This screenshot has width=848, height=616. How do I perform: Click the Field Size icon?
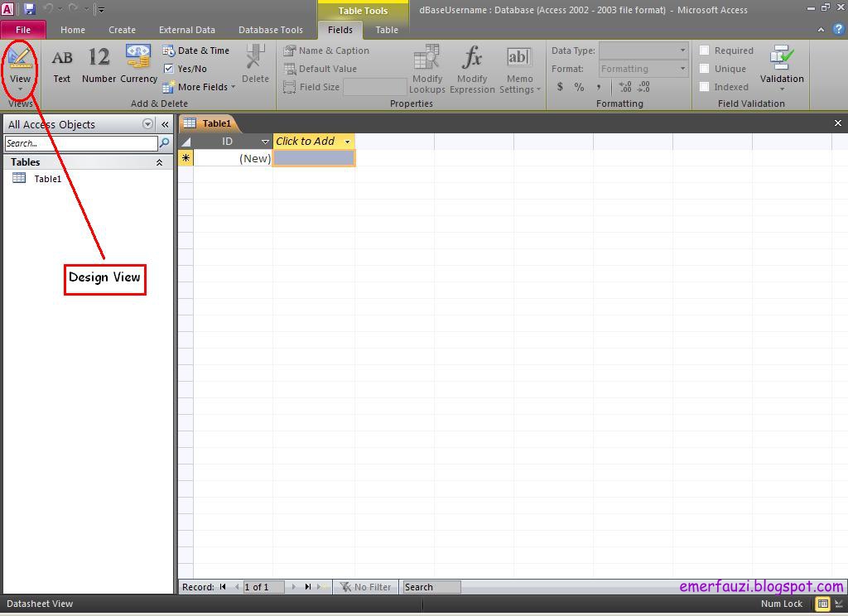click(290, 87)
